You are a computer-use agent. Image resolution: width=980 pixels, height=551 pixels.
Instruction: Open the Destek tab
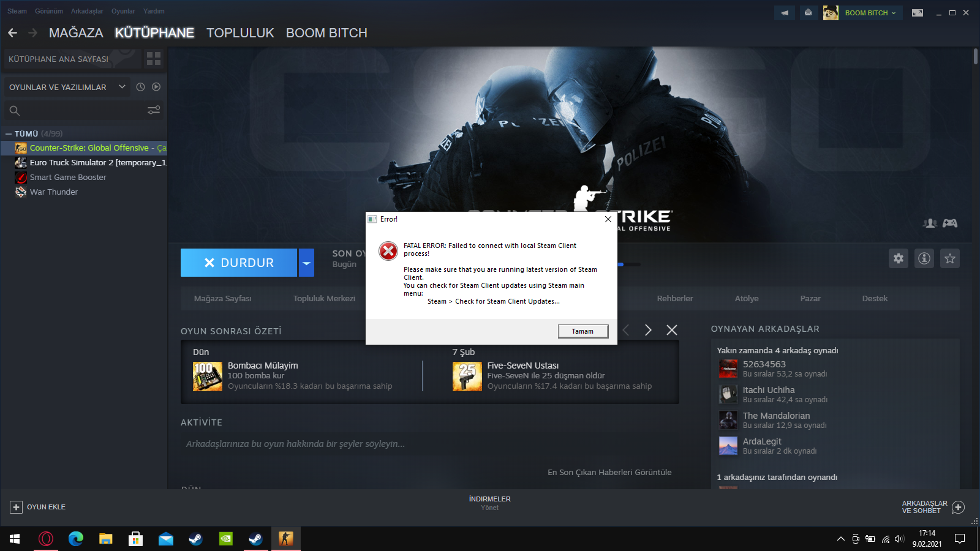pyautogui.click(x=875, y=299)
